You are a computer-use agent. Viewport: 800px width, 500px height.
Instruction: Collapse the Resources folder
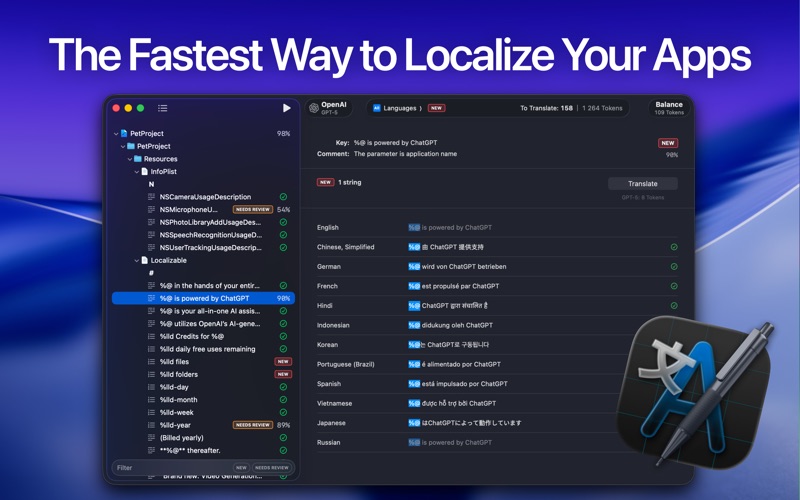[130, 159]
